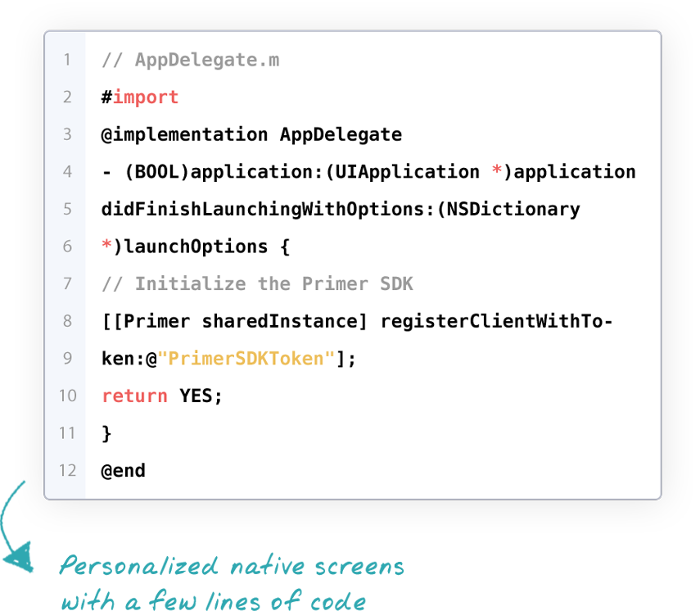Click line number 1 in the gutter
Viewport: 700px width, 611px height.
(66, 60)
